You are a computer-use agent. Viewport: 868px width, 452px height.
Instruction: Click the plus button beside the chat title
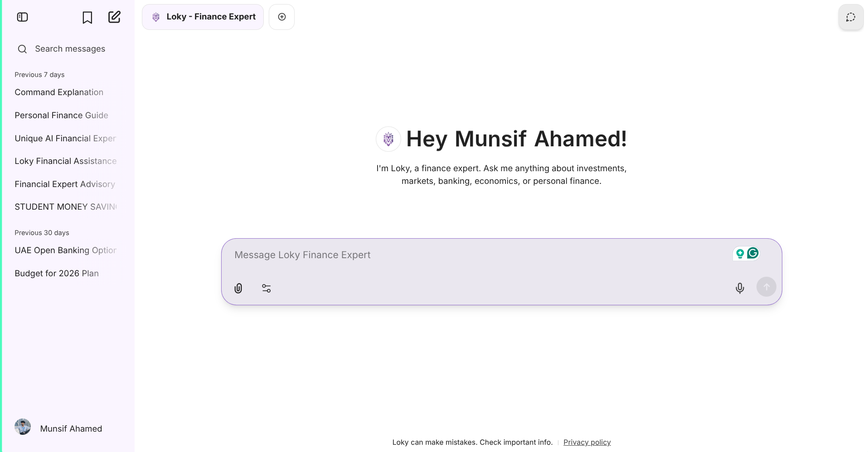coord(281,17)
